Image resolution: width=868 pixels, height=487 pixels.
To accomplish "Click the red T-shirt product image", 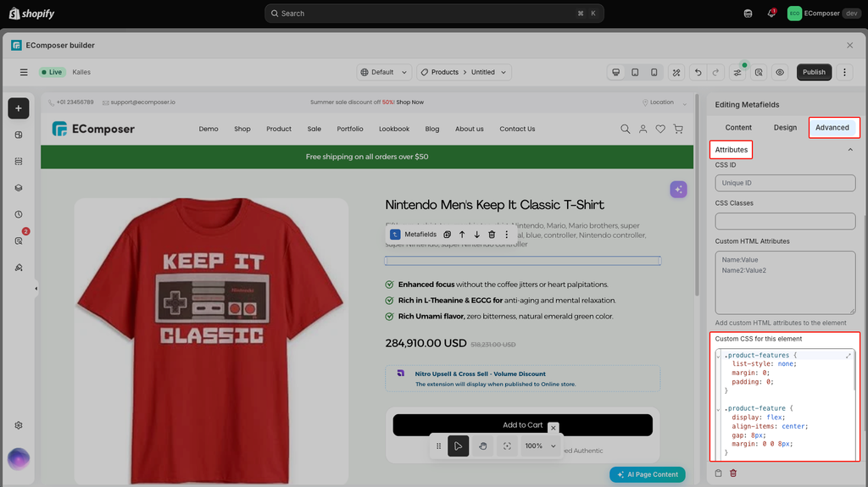I will [211, 340].
